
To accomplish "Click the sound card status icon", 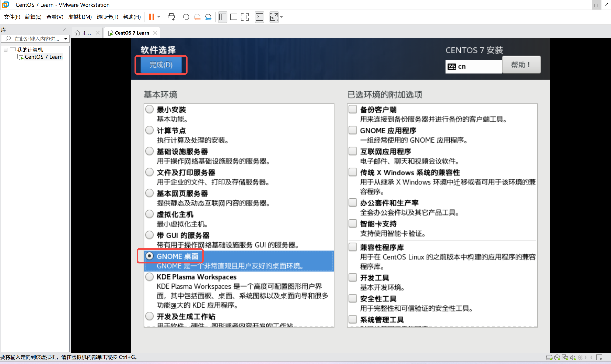I will coord(573,358).
